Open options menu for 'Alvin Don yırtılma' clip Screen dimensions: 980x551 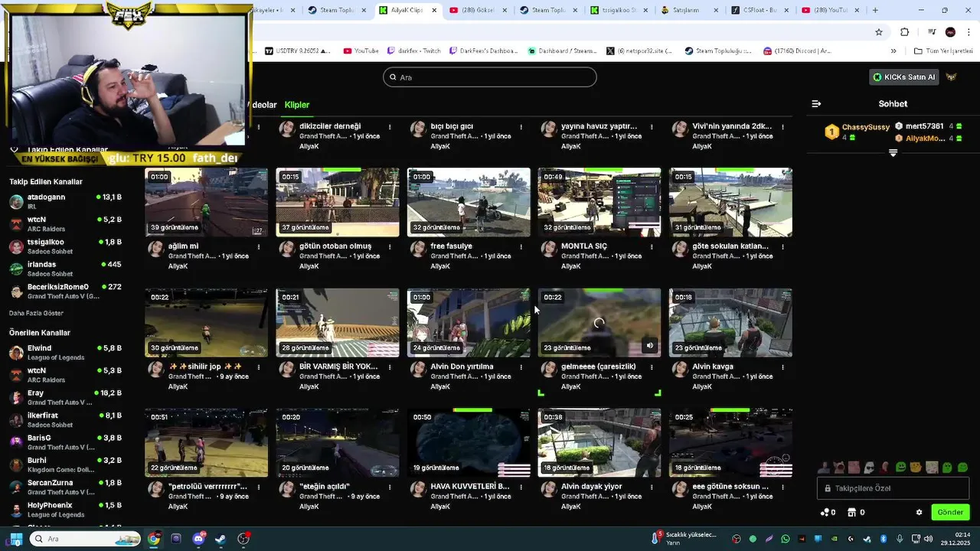pyautogui.click(x=521, y=367)
